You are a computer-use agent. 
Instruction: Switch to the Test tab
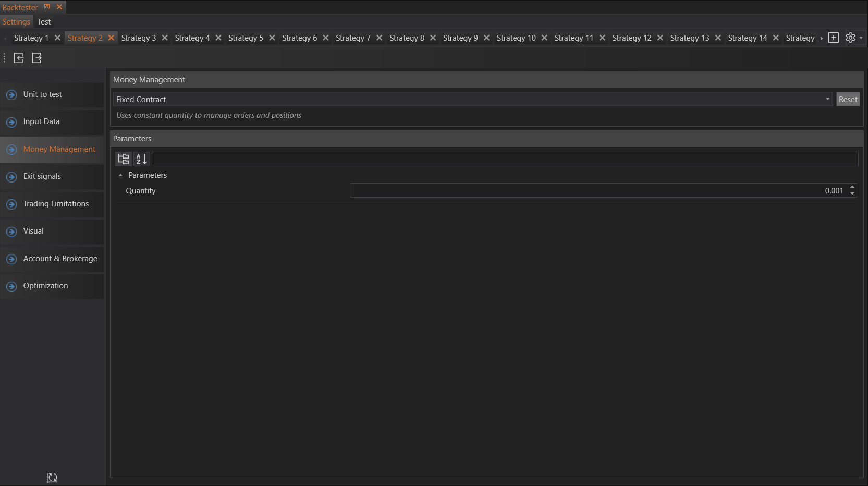coord(44,22)
